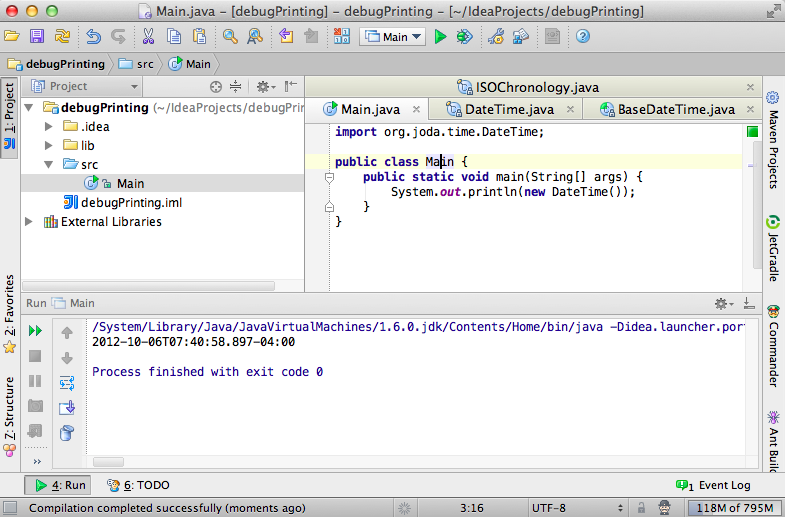Expand External Libraries node

pos(29,222)
